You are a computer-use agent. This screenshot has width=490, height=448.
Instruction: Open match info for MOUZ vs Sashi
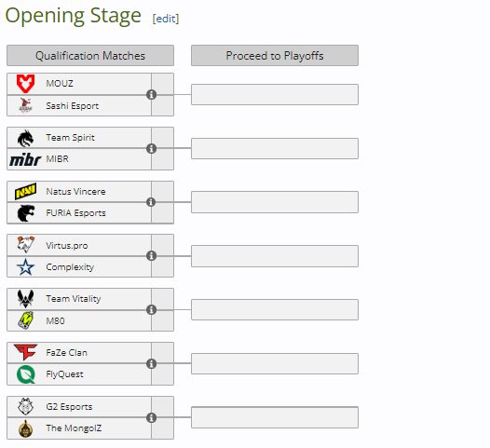(151, 94)
